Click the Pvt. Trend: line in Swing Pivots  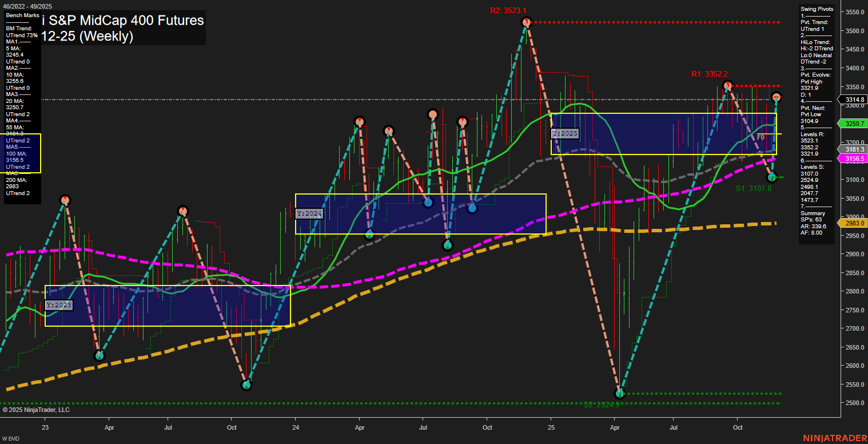[x=815, y=22]
